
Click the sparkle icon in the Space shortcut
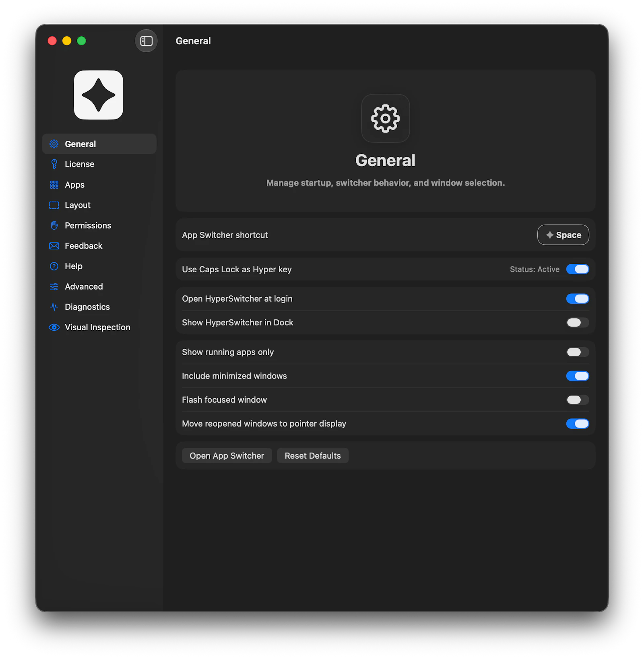click(x=549, y=235)
